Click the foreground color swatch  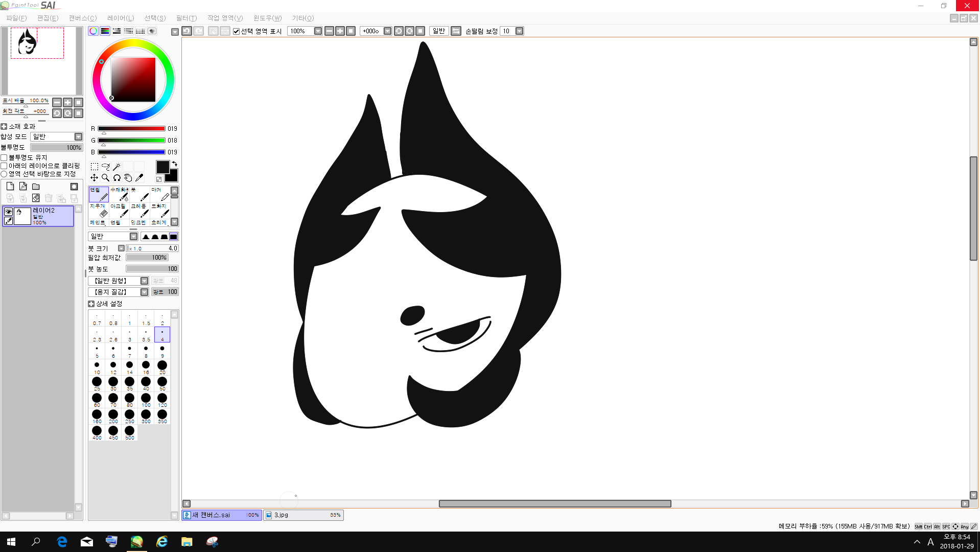162,167
